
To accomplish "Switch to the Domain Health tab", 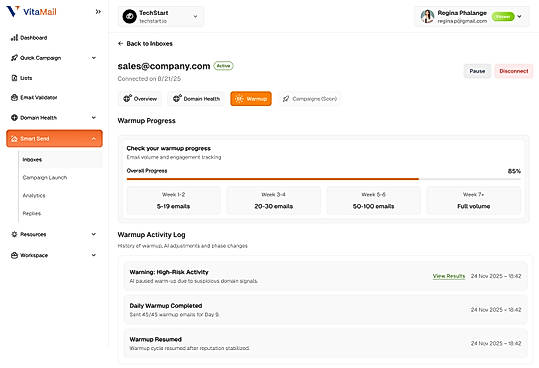I will tap(196, 99).
